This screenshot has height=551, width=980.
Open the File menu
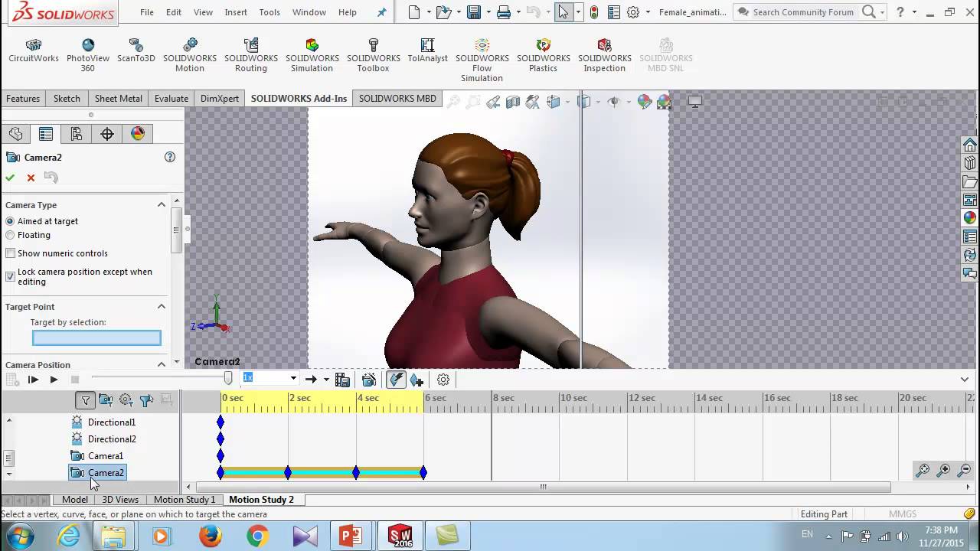147,12
